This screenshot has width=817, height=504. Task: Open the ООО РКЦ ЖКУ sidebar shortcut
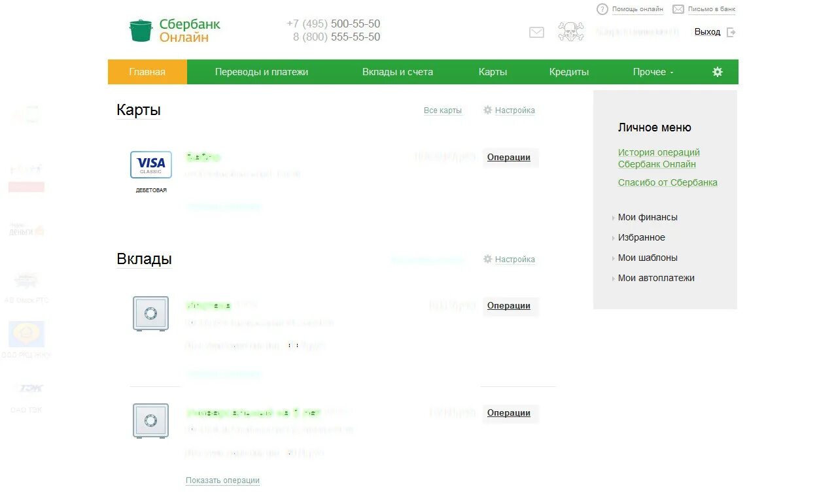tap(26, 340)
